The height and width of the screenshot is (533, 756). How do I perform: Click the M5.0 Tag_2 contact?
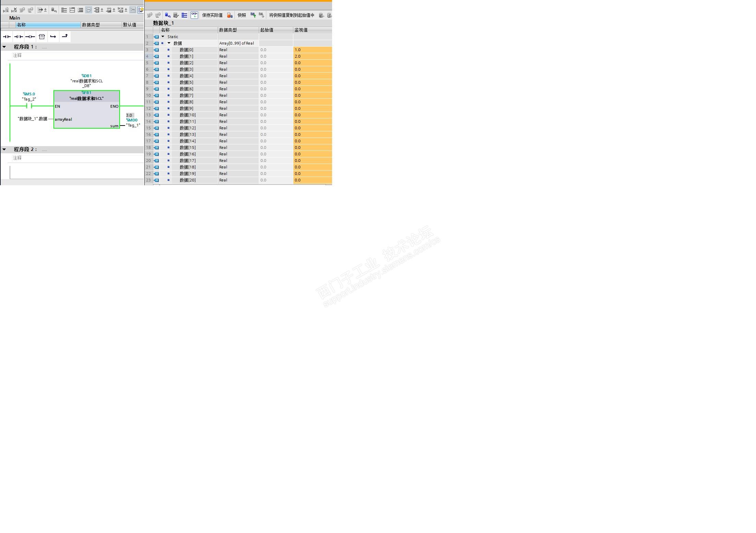tap(29, 106)
